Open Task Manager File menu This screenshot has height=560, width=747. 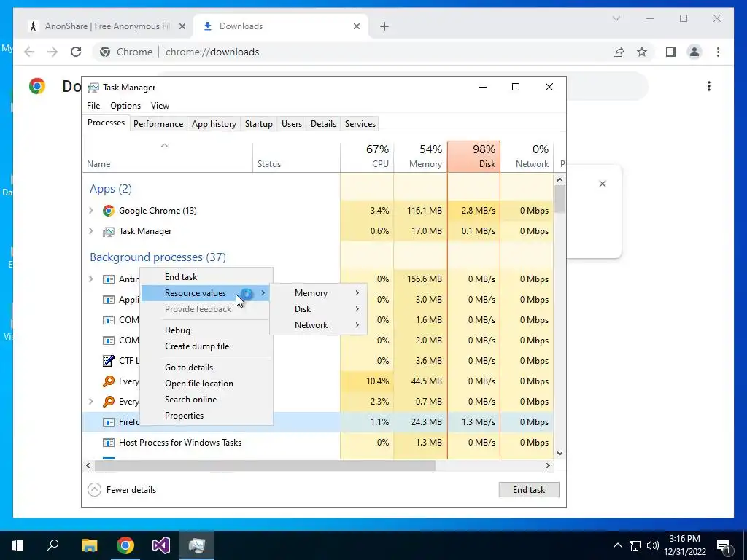pos(93,106)
